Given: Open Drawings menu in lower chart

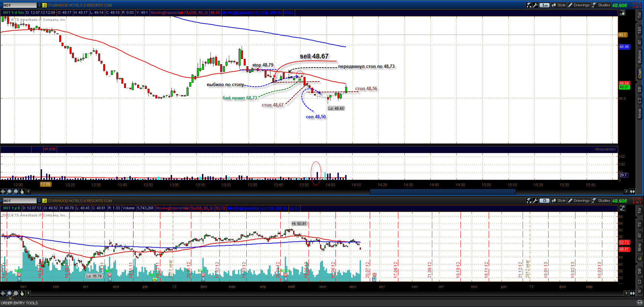Looking at the screenshot, I should [579, 201].
